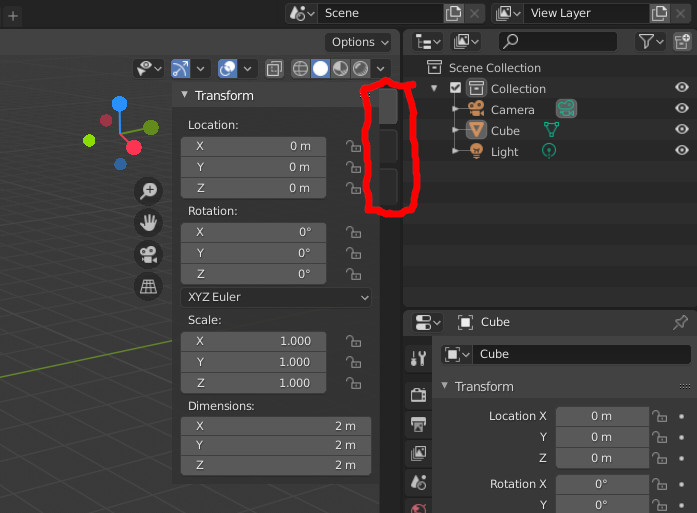Image resolution: width=697 pixels, height=513 pixels.
Task: Select Scene Collection in outliner
Action: tap(494, 68)
